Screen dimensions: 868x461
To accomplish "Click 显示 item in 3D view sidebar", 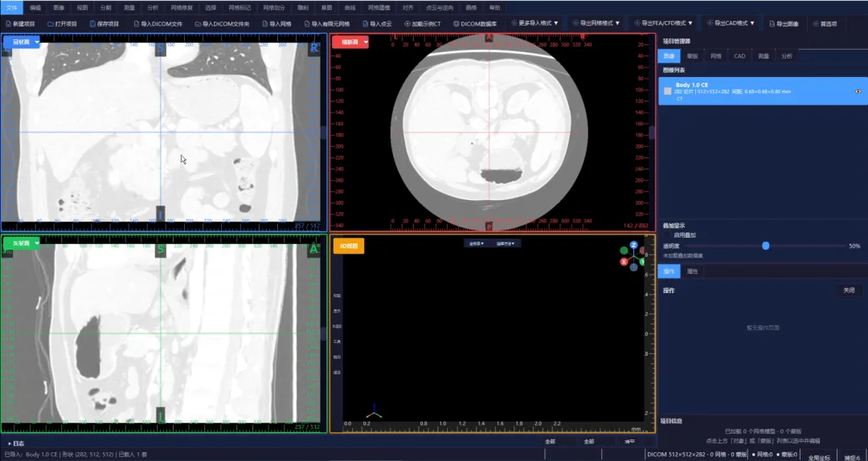I will tap(337, 312).
